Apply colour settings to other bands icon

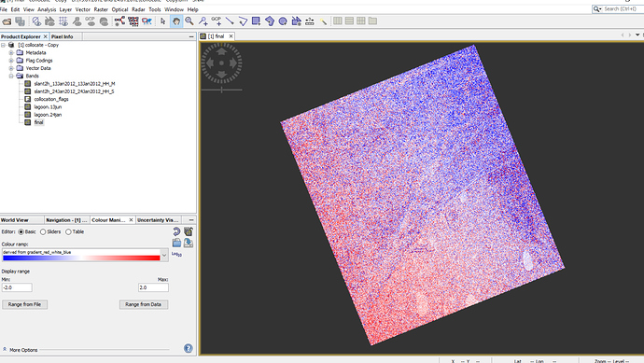189,231
